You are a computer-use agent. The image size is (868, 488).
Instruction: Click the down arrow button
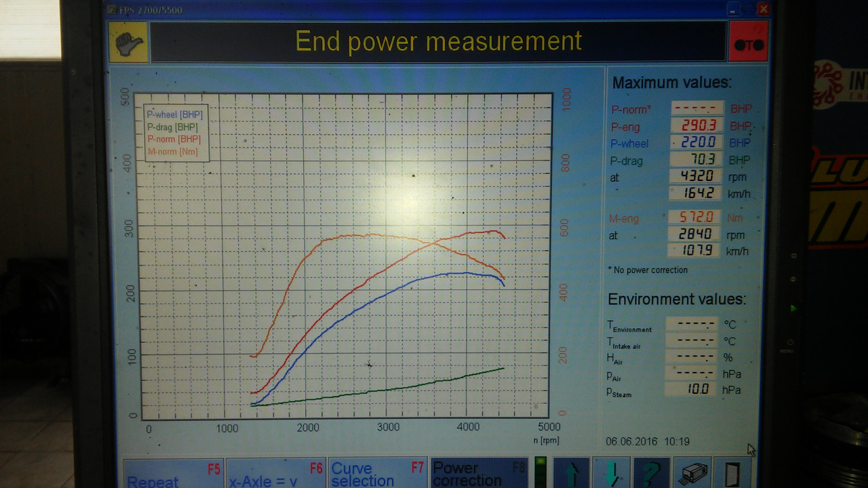(x=610, y=472)
